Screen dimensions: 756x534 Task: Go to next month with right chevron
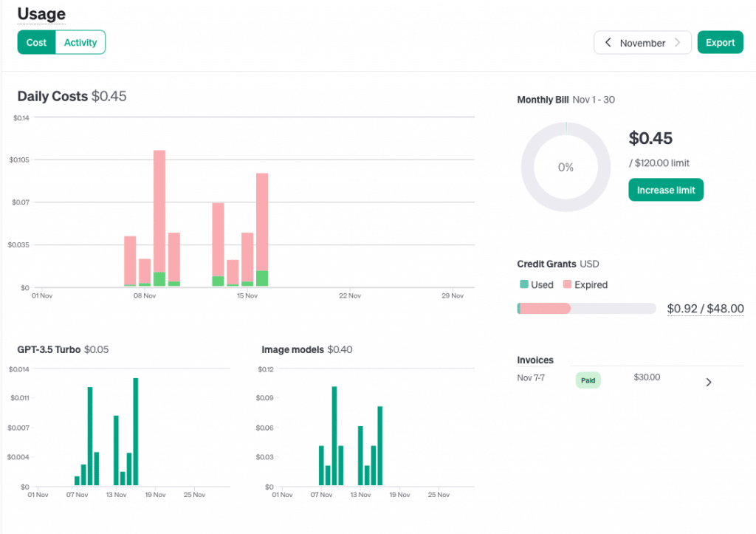click(x=677, y=43)
